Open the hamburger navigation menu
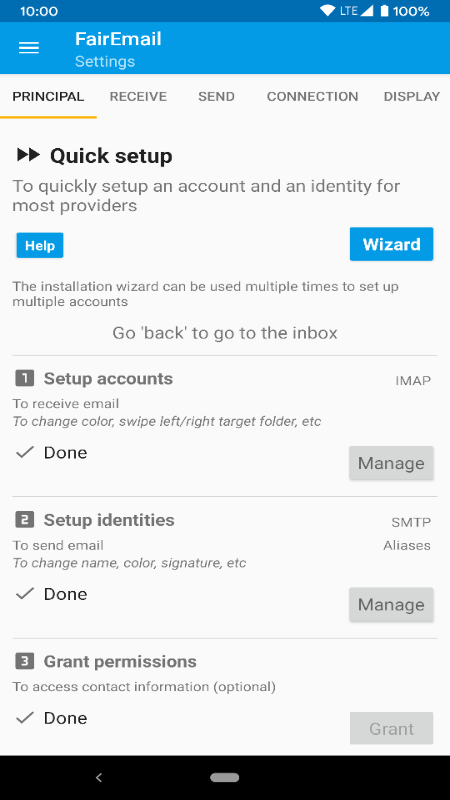The width and height of the screenshot is (450, 800). pyautogui.click(x=29, y=48)
